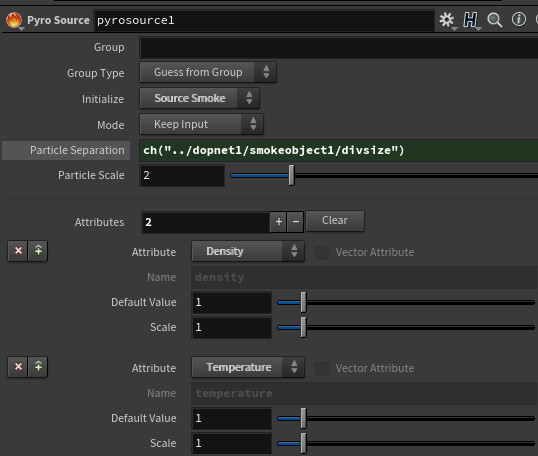Image resolution: width=538 pixels, height=456 pixels.
Task: Open the Density attribute type dropdown
Action: (x=248, y=252)
